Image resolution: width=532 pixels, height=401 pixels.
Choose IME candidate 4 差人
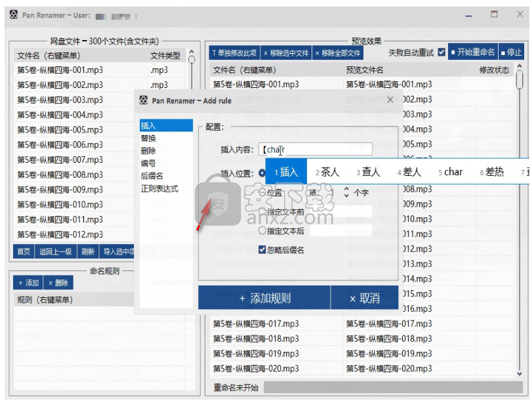pyautogui.click(x=409, y=172)
